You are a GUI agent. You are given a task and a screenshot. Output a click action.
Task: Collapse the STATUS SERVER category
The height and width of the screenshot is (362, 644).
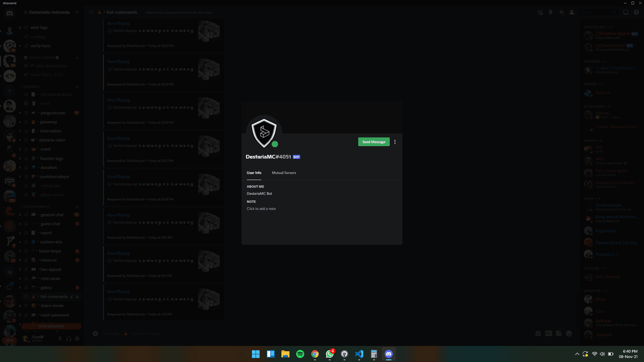tap(41, 58)
